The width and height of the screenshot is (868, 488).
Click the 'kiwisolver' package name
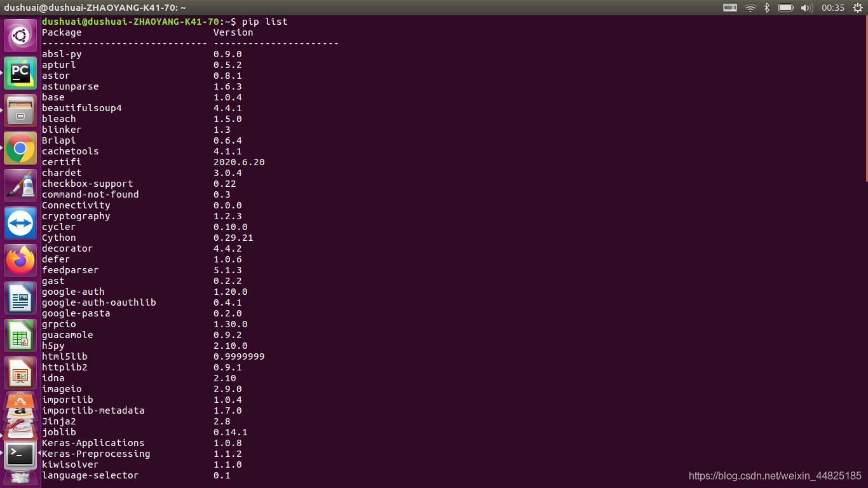click(71, 464)
